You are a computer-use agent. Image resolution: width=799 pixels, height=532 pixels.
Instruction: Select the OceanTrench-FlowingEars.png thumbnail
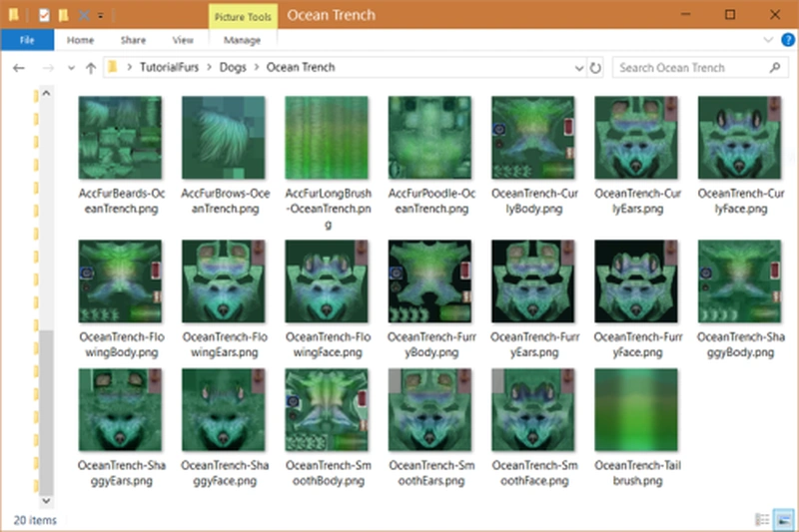point(223,281)
